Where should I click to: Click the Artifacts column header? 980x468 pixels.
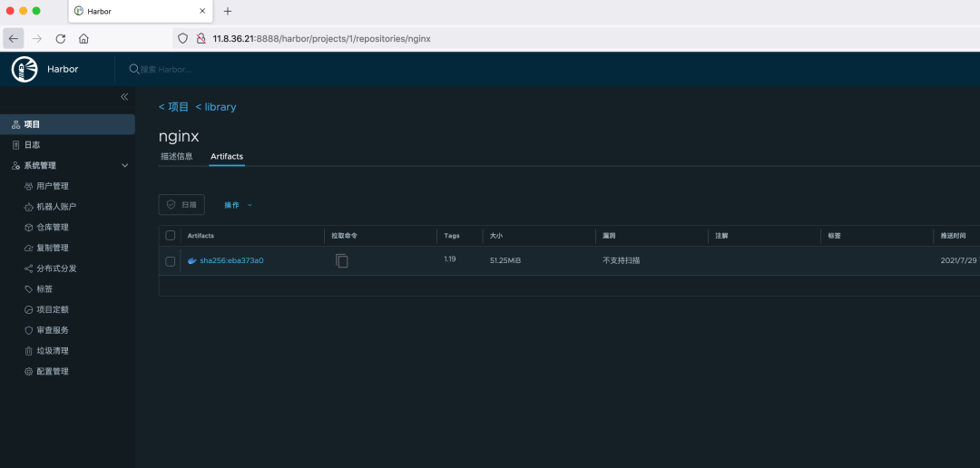201,236
